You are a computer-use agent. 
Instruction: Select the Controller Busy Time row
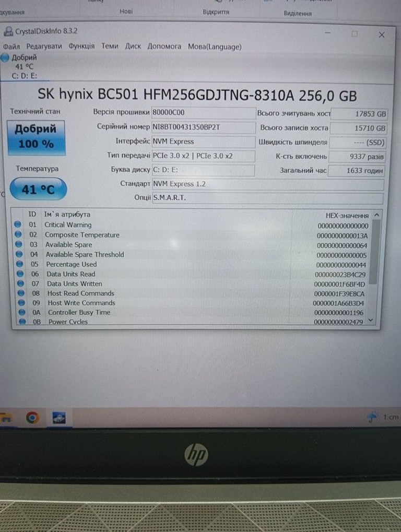click(192, 313)
